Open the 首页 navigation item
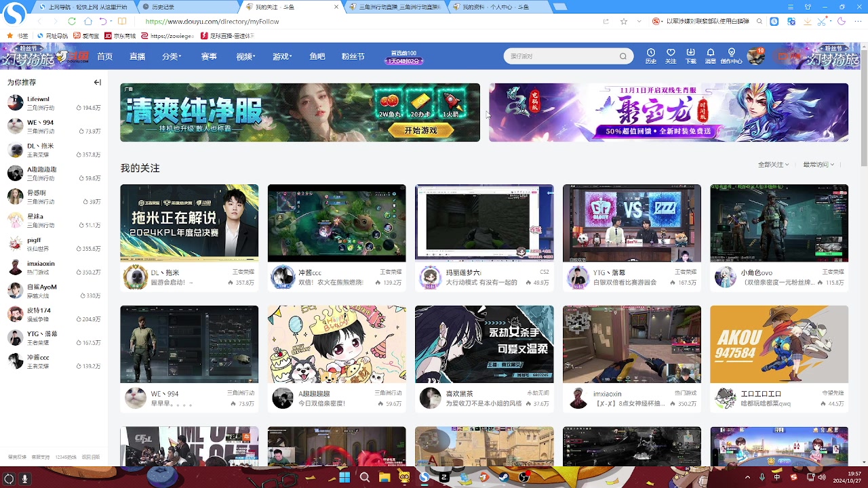Viewport: 868px width, 488px height. tap(104, 56)
